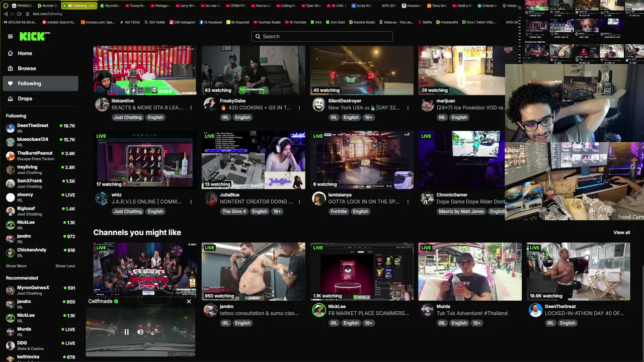Open lilskamlive channel name link
Screen dimensions: 644x362
tap(122, 101)
